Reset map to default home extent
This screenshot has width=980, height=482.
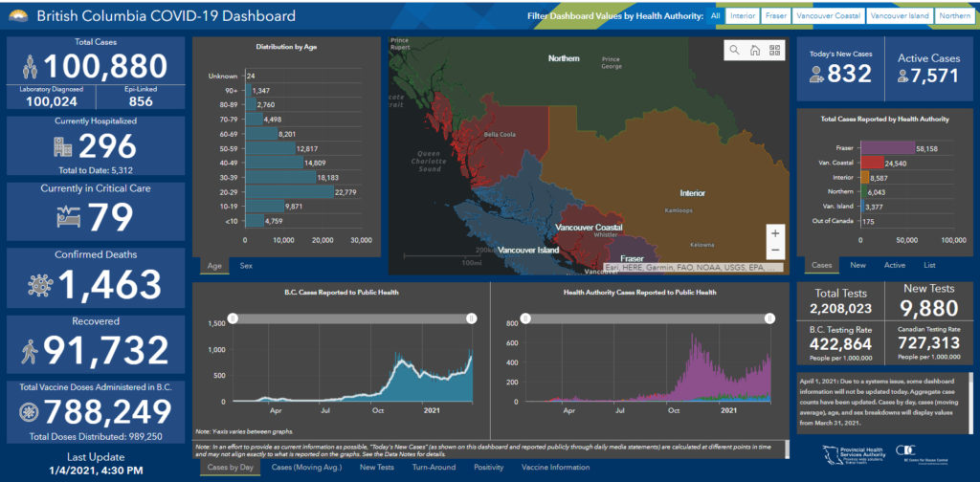point(754,50)
